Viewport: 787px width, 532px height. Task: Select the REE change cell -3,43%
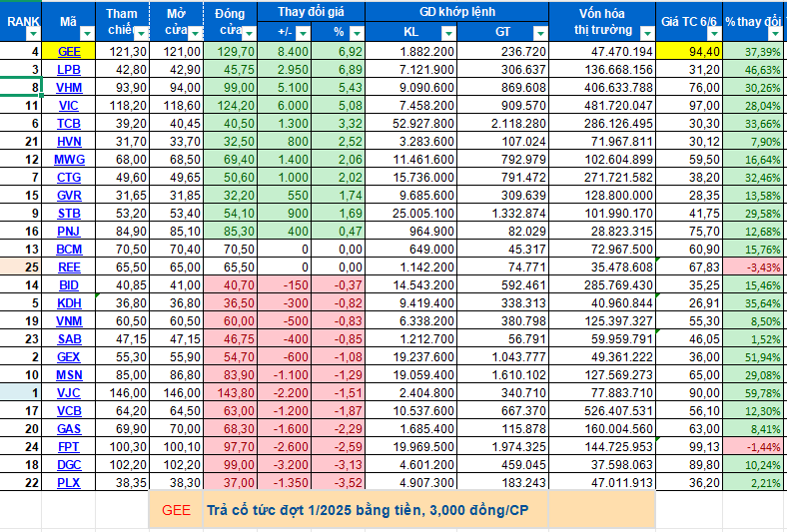pyautogui.click(x=754, y=267)
